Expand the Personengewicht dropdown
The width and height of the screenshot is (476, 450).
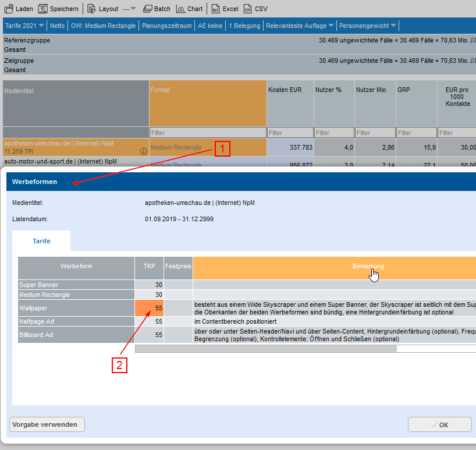368,26
